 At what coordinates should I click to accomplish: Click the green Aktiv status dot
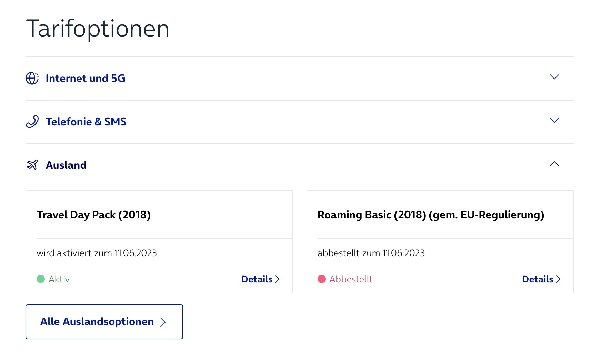pos(41,279)
